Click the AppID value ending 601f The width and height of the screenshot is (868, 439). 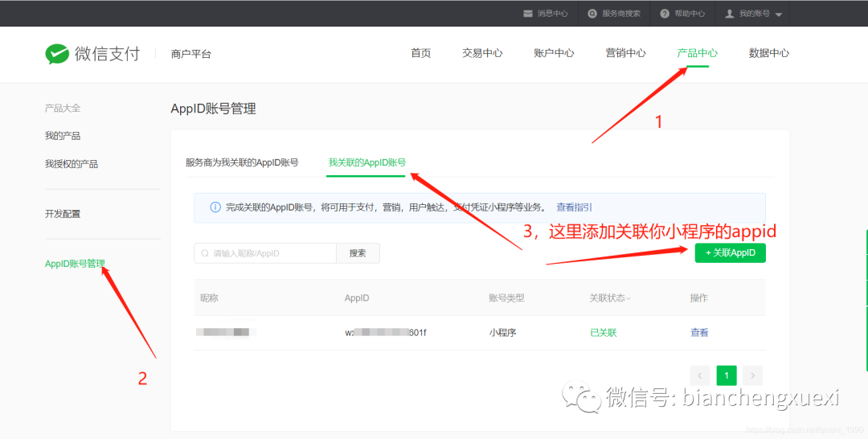(x=386, y=333)
